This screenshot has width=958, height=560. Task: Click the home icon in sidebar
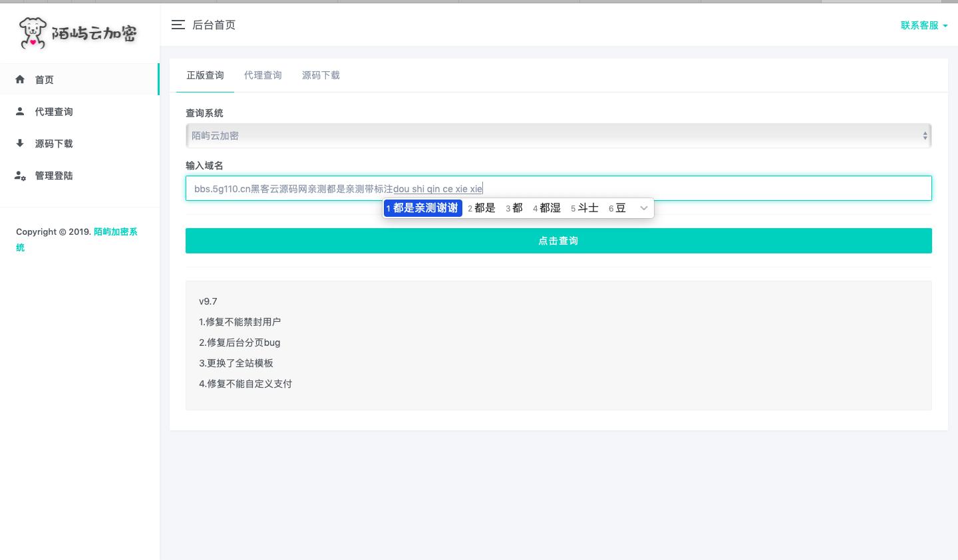[x=20, y=80]
